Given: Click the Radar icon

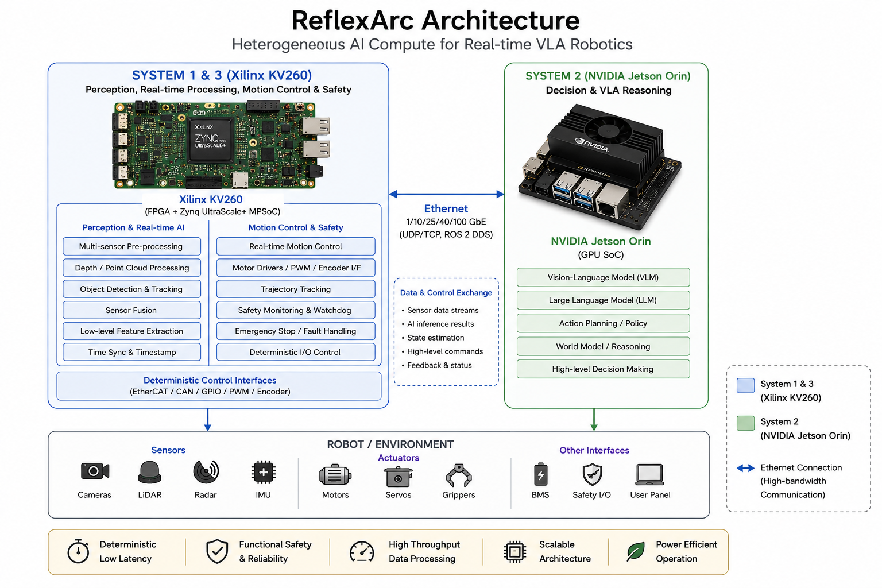Looking at the screenshot, I should [206, 471].
